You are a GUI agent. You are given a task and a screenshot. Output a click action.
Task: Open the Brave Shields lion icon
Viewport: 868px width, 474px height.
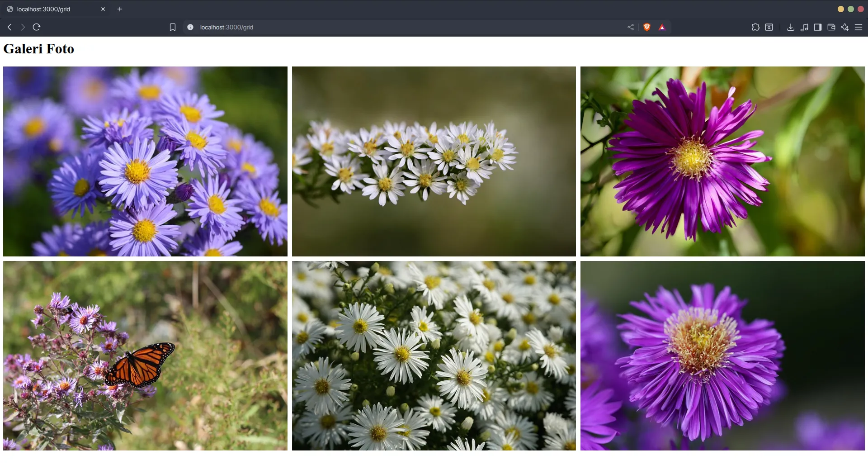(646, 27)
